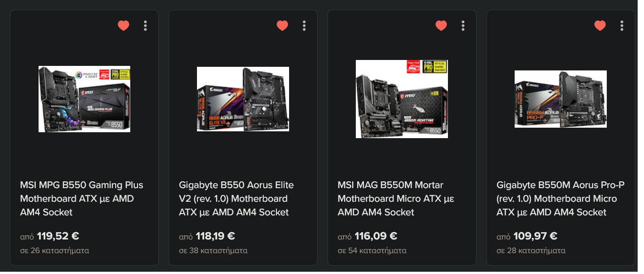
Task: Open Gigabyte B550M Aorus Pro-P box image
Action: tap(560, 99)
